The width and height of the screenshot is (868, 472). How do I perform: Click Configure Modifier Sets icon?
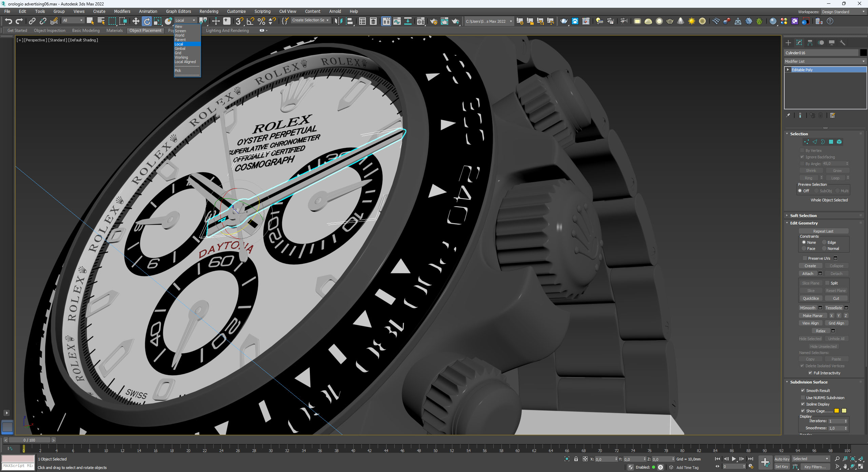tap(833, 115)
